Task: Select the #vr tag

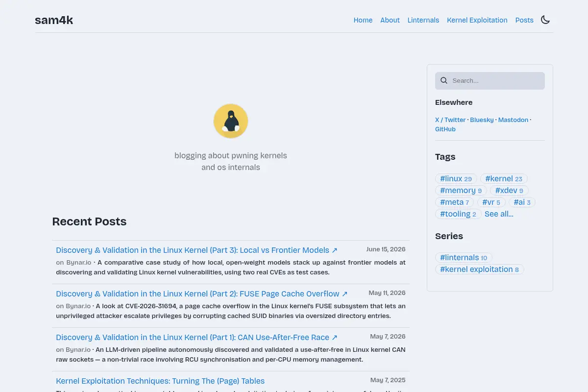Action: [491, 202]
